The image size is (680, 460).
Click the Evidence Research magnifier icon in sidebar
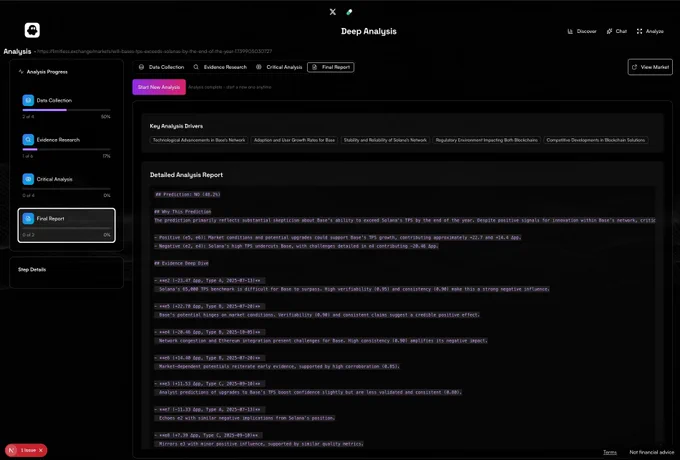[28, 140]
